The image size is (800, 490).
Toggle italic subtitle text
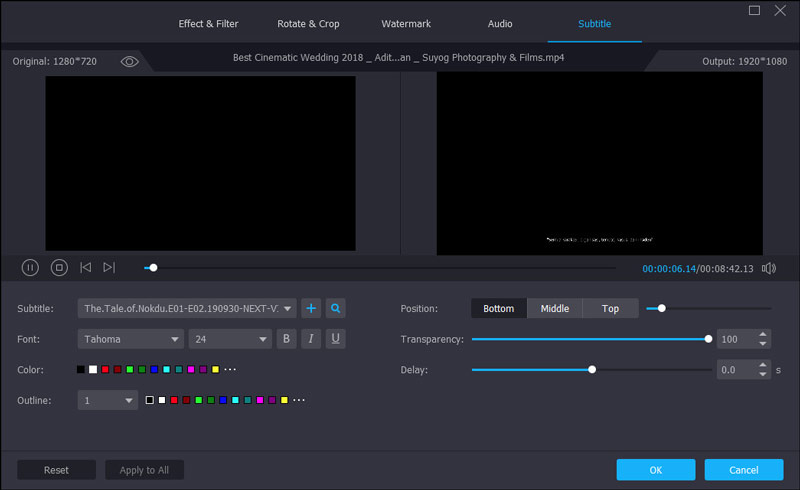(311, 339)
